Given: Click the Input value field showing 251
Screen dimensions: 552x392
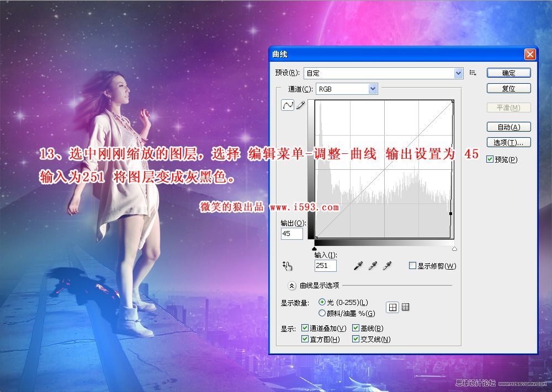Looking at the screenshot, I should pos(325,266).
